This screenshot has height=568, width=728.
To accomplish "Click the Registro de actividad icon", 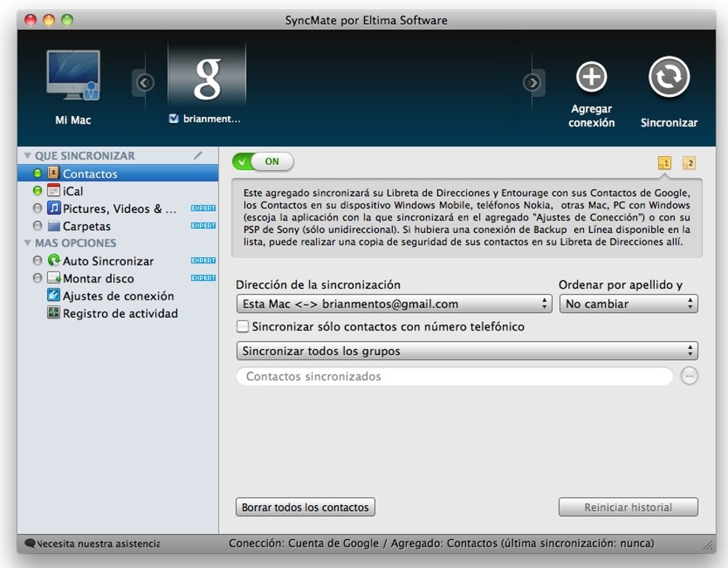I will tap(54, 312).
